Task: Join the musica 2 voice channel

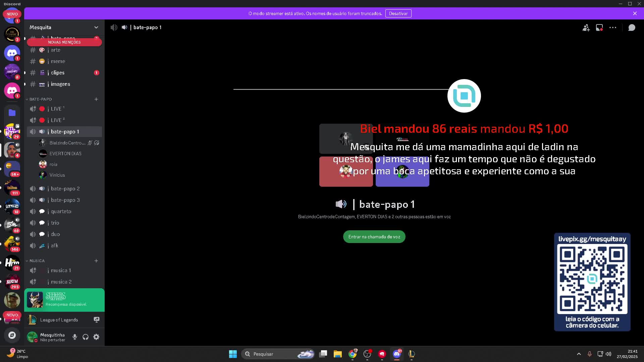Action: pos(64,282)
